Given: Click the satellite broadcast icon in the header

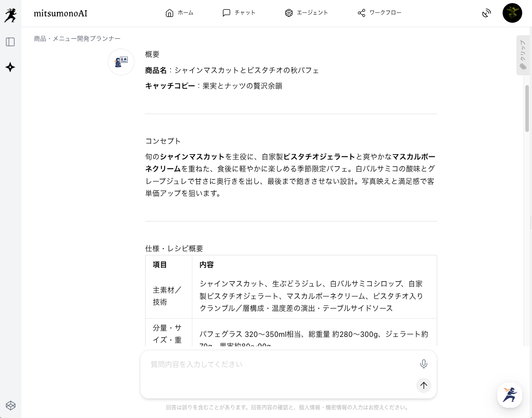Looking at the screenshot, I should click(x=487, y=13).
